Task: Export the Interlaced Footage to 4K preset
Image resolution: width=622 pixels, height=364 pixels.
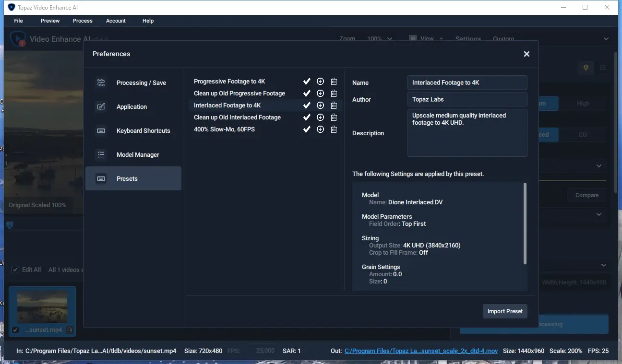Action: pyautogui.click(x=320, y=106)
